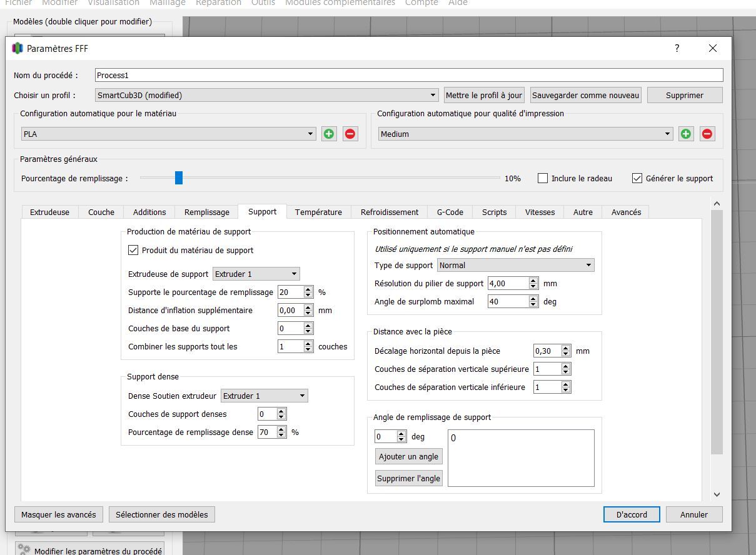Click Angle de surplomb maximal field
This screenshot has height=555, width=756.
click(513, 301)
